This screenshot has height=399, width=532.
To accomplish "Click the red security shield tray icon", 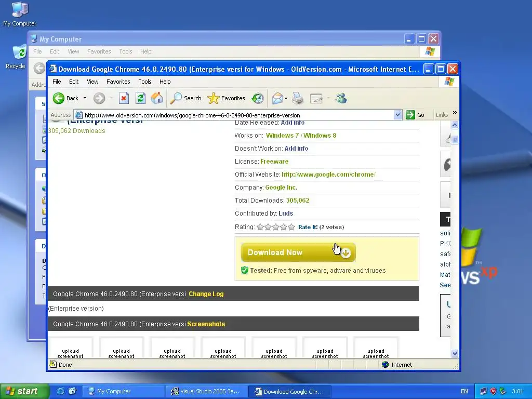I will (x=493, y=391).
